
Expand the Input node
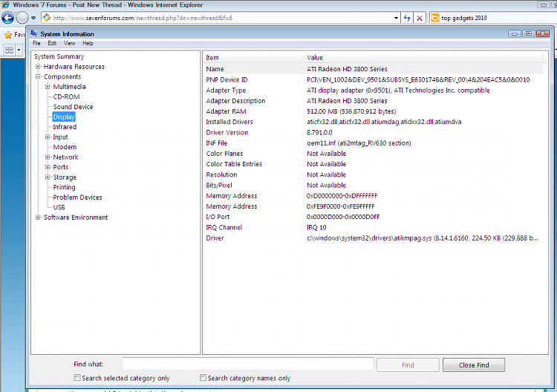click(x=48, y=137)
